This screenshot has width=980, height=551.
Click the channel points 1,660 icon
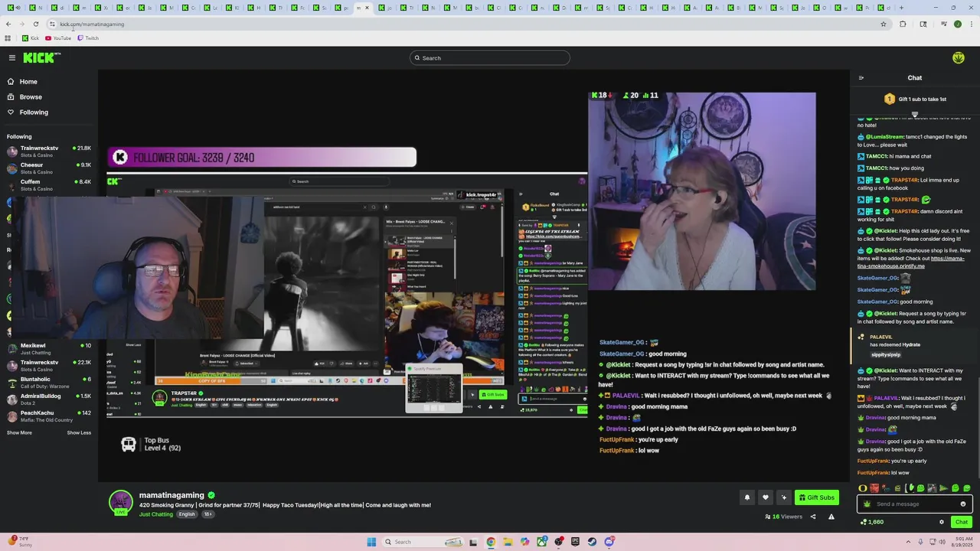pos(864,522)
